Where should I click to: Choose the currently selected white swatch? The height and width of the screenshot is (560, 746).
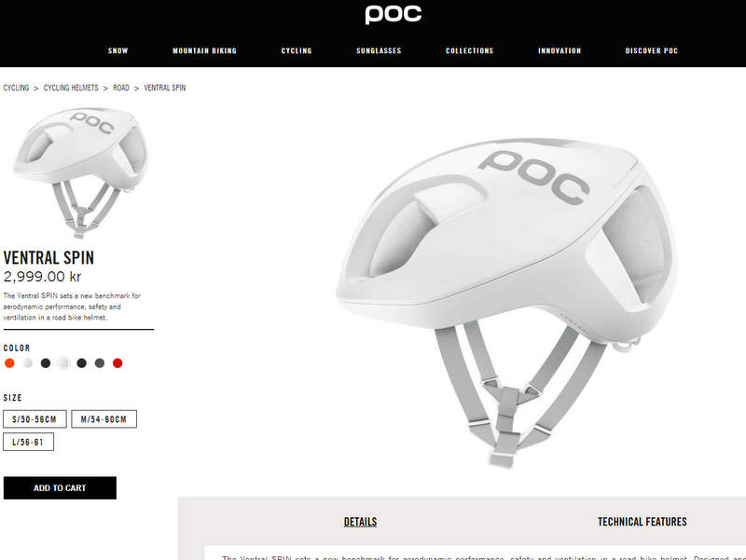point(63,363)
